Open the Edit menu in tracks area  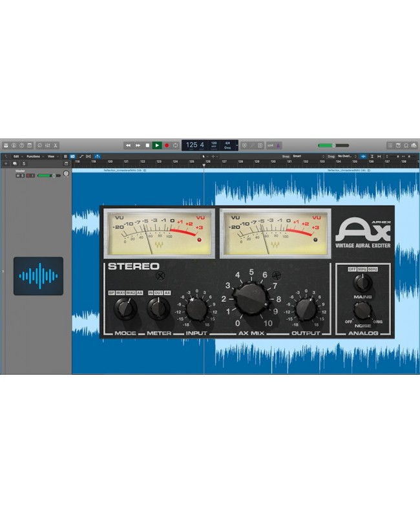18,156
